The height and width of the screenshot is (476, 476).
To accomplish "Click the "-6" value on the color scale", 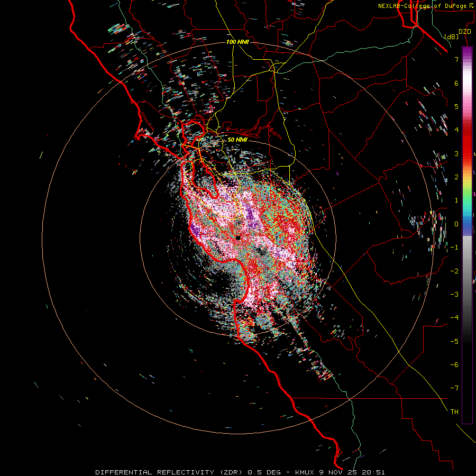I will click(x=454, y=364).
